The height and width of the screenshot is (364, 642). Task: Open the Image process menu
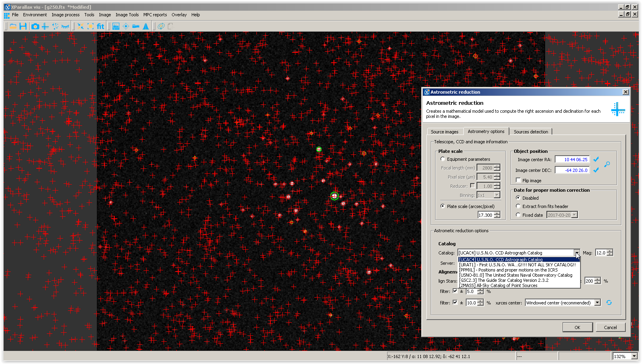[x=66, y=15]
